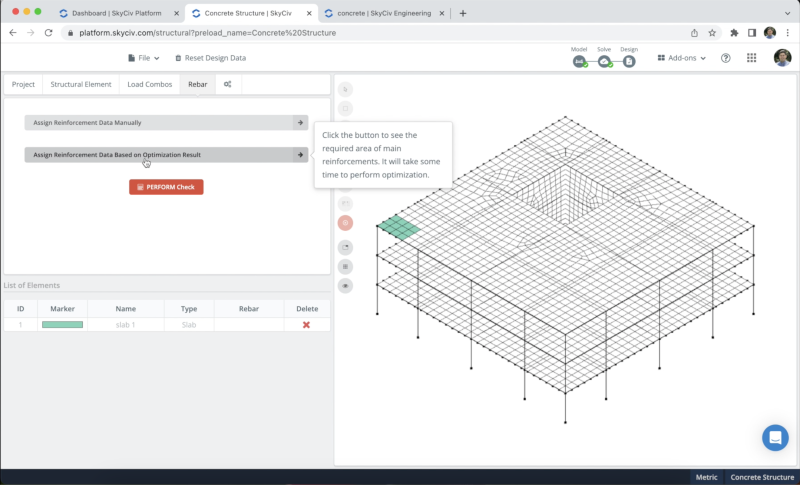This screenshot has width=800, height=485.
Task: Close the Concrete Structure browser tab
Action: 309,13
